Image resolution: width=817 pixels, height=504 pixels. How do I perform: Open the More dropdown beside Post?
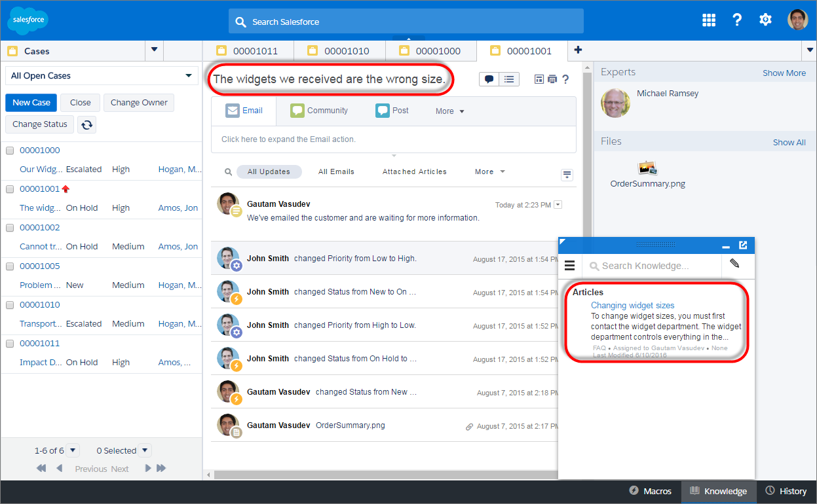pyautogui.click(x=450, y=111)
